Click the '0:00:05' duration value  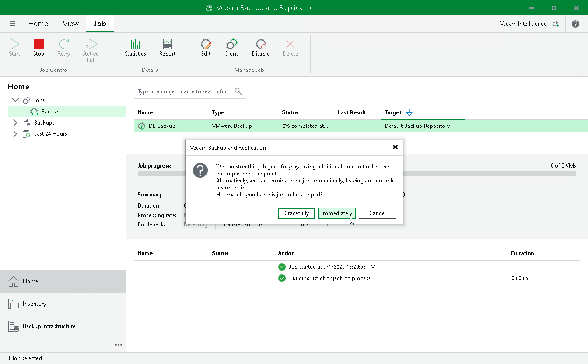point(520,278)
